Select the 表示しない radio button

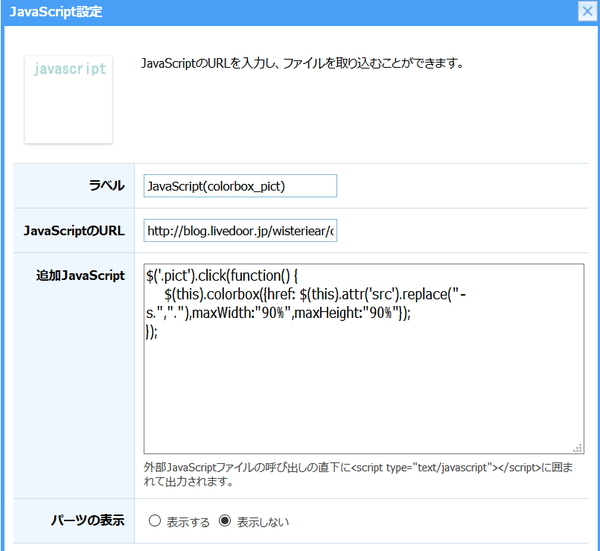[x=225, y=521]
